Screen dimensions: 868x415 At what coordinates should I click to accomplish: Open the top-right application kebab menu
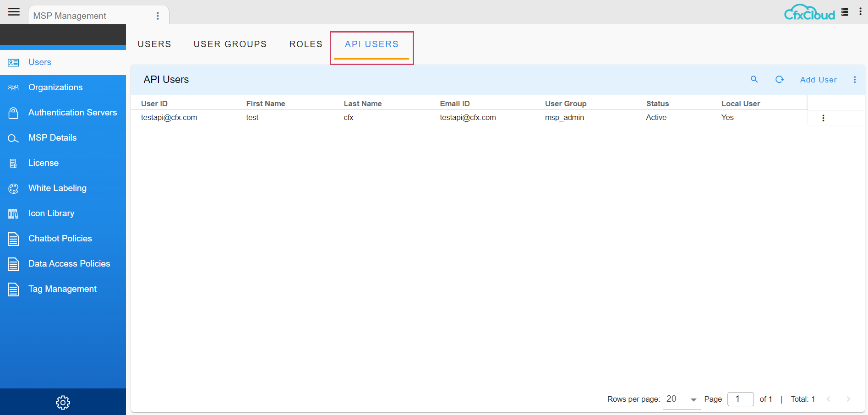[860, 12]
